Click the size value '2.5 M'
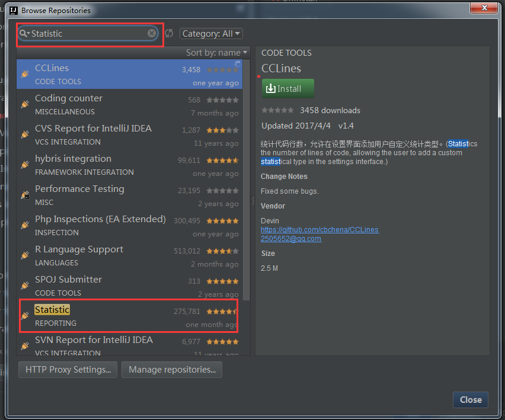Viewport: 505px width, 420px height. pos(269,268)
